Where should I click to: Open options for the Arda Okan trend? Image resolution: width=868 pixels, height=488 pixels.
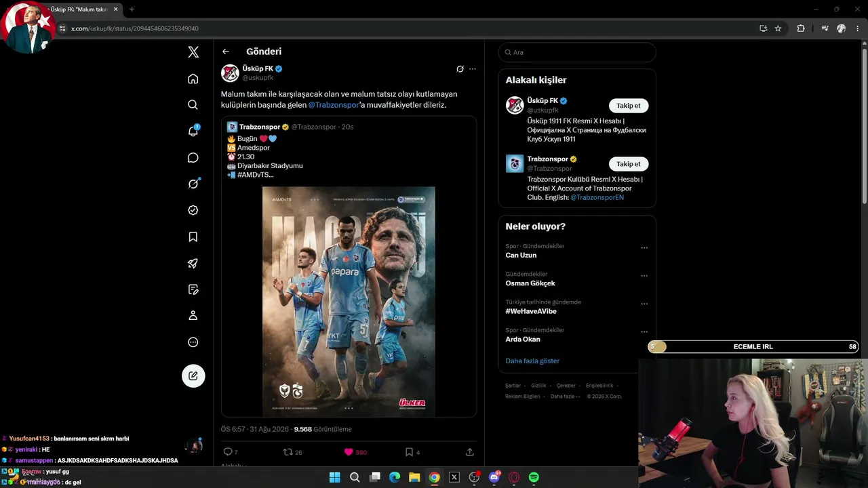[x=644, y=331]
